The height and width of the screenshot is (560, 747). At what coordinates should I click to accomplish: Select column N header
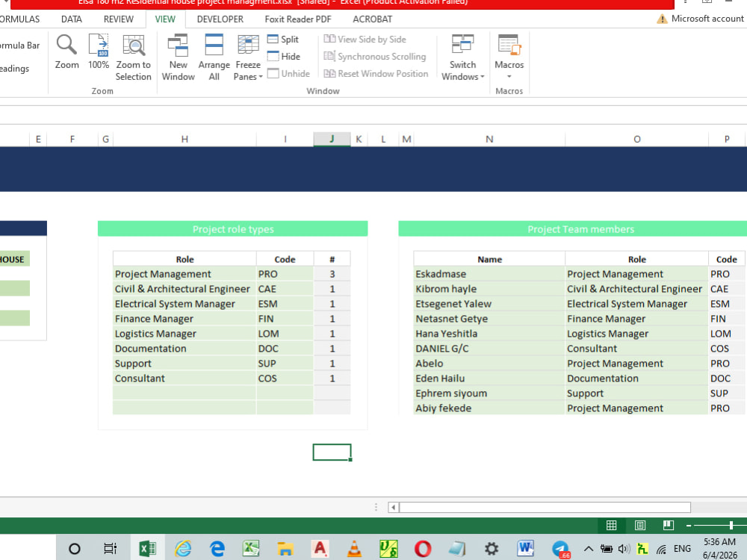click(489, 139)
